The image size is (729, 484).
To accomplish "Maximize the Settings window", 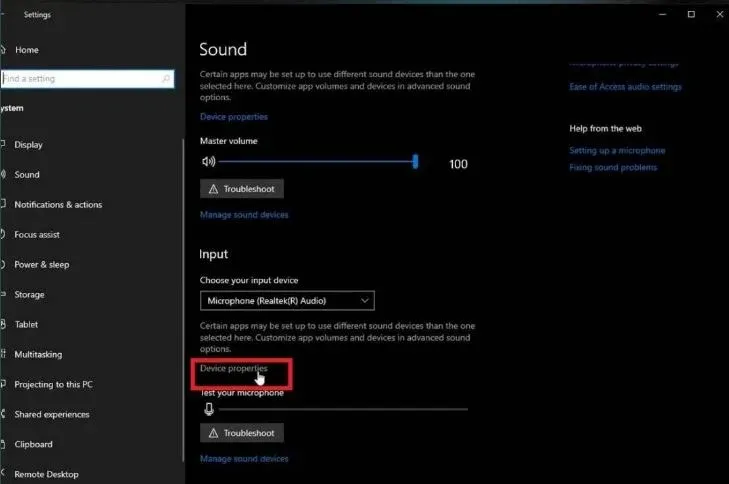I will [x=691, y=14].
